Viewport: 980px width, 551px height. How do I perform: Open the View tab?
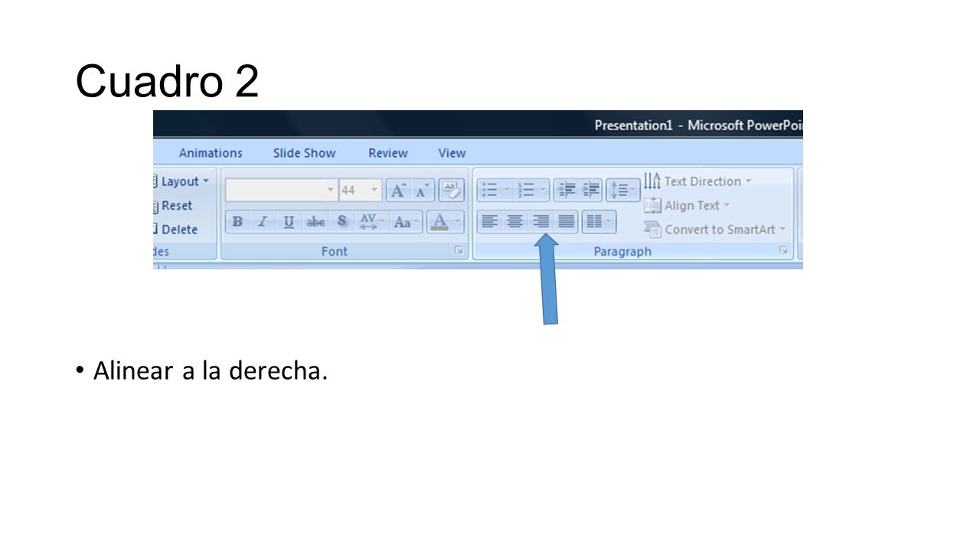click(452, 153)
